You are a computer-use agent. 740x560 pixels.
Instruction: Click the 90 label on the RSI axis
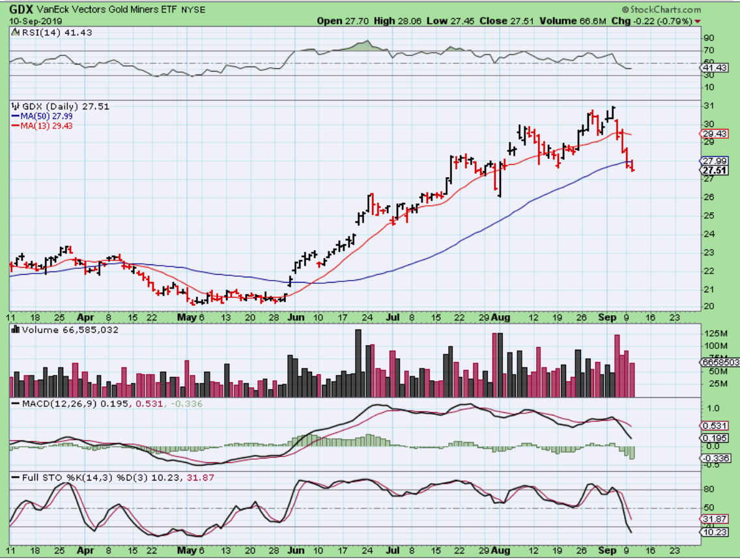[x=708, y=38]
